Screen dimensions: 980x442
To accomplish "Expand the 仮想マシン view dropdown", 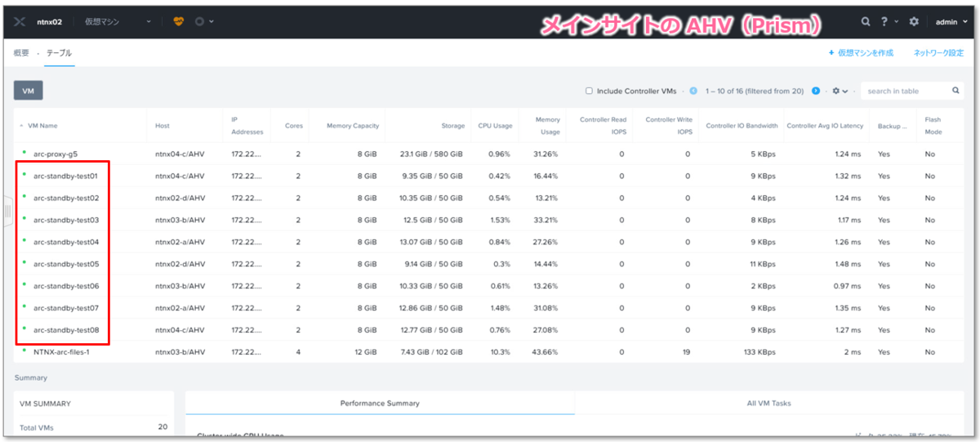I will pyautogui.click(x=118, y=22).
